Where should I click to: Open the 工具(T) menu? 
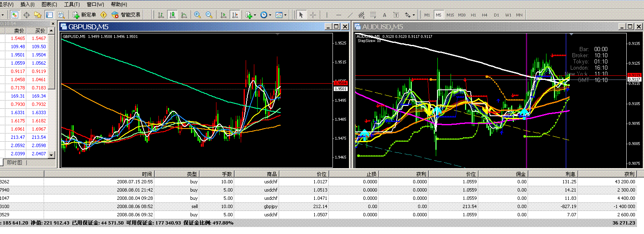coord(72,4)
